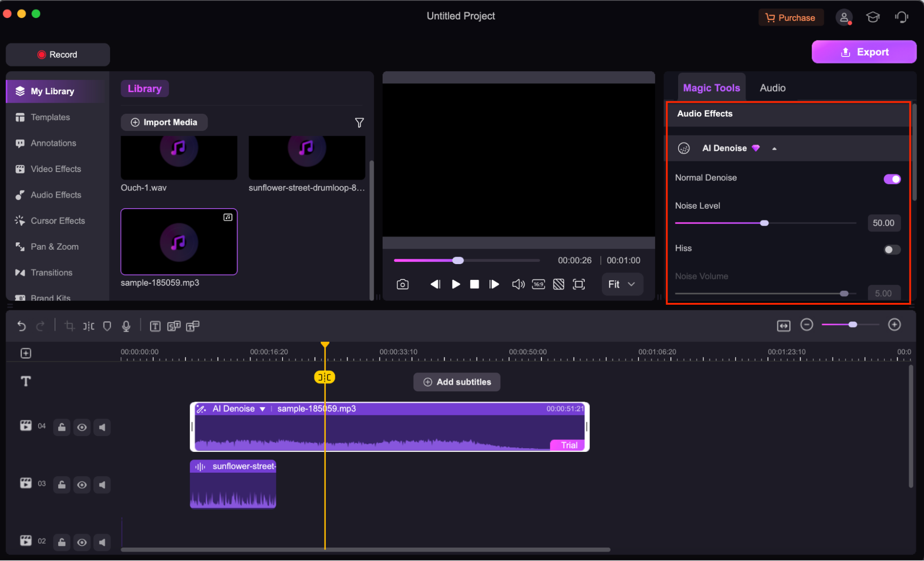Click the add track icon

[x=26, y=353]
